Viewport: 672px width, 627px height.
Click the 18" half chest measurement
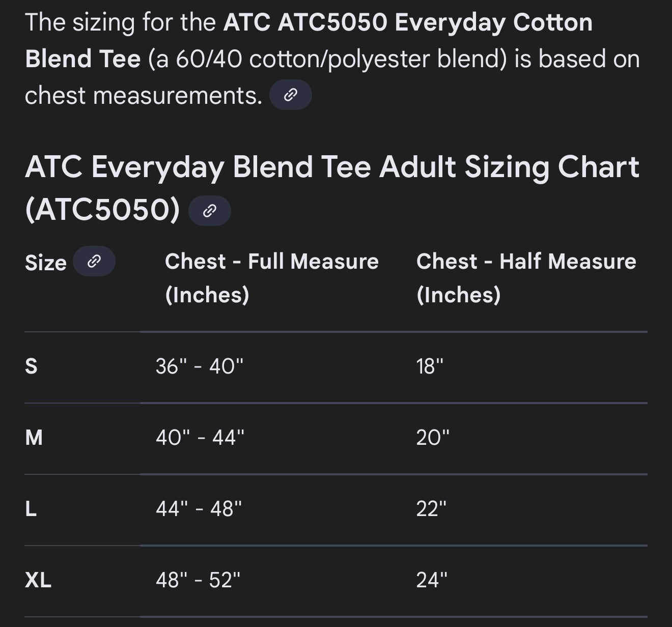coord(430,366)
